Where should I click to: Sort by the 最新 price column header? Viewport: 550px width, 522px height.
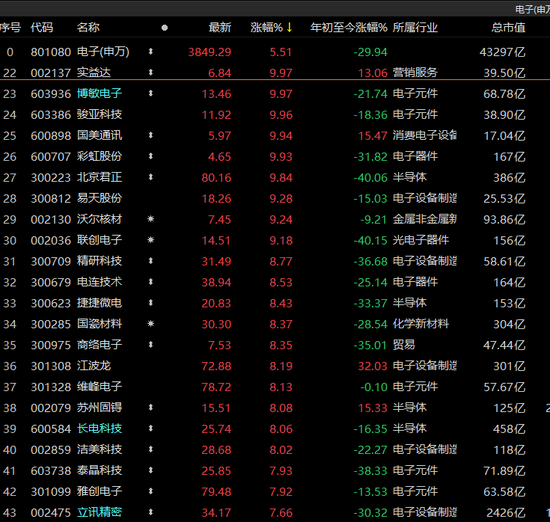click(x=220, y=27)
